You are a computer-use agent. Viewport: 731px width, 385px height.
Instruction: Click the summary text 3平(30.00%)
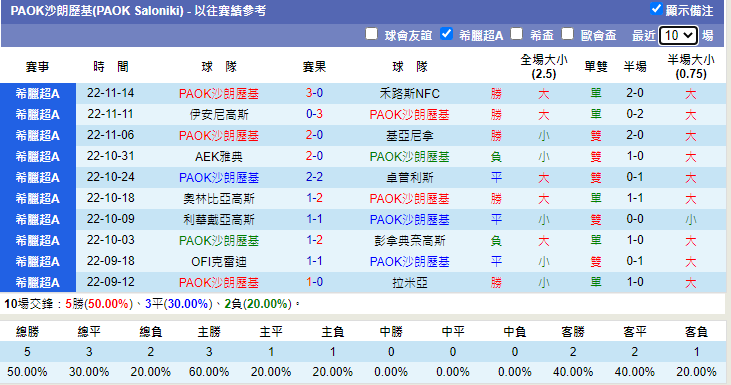(179, 304)
